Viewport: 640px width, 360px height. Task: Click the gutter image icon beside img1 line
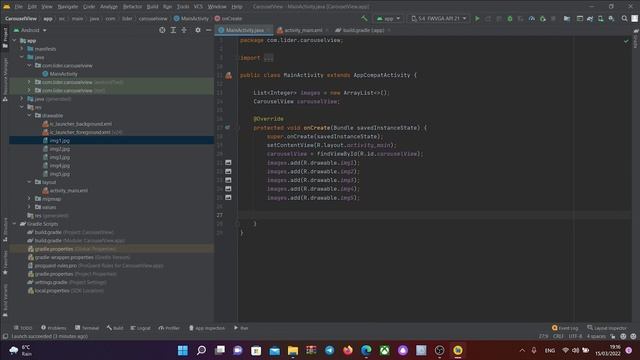click(x=228, y=162)
